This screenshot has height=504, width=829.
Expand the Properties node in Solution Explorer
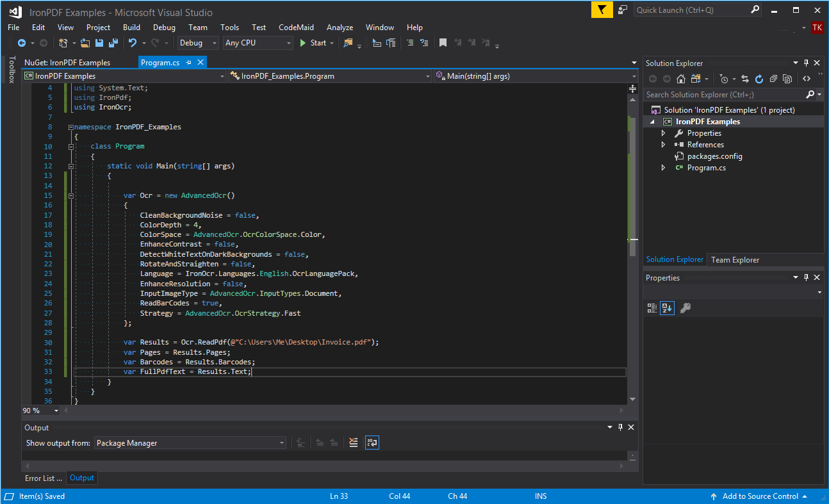click(663, 133)
